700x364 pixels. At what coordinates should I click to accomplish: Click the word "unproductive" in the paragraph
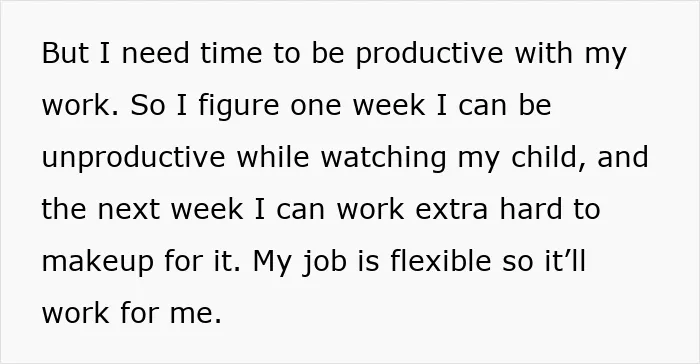point(133,157)
